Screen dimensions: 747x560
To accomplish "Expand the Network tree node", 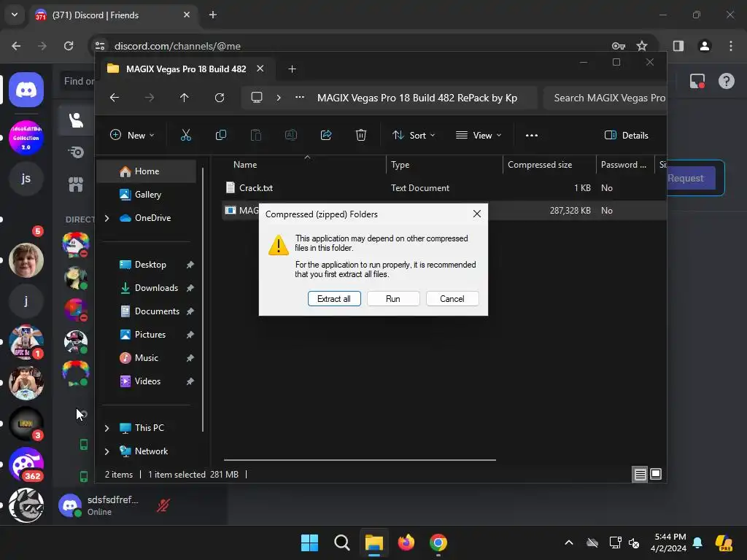I will pyautogui.click(x=107, y=451).
